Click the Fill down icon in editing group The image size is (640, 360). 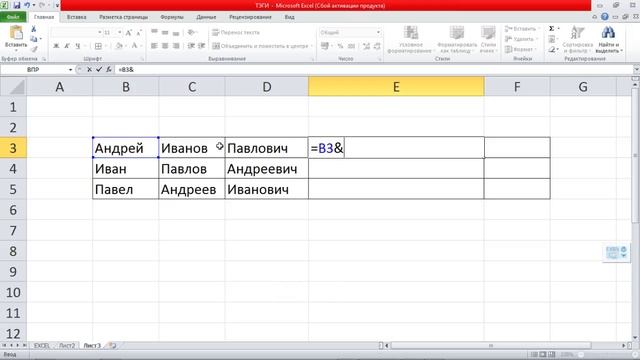552,39
